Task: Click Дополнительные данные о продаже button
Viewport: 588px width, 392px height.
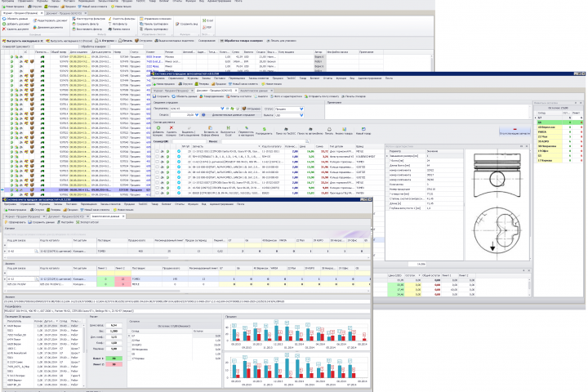Action: tap(230, 115)
